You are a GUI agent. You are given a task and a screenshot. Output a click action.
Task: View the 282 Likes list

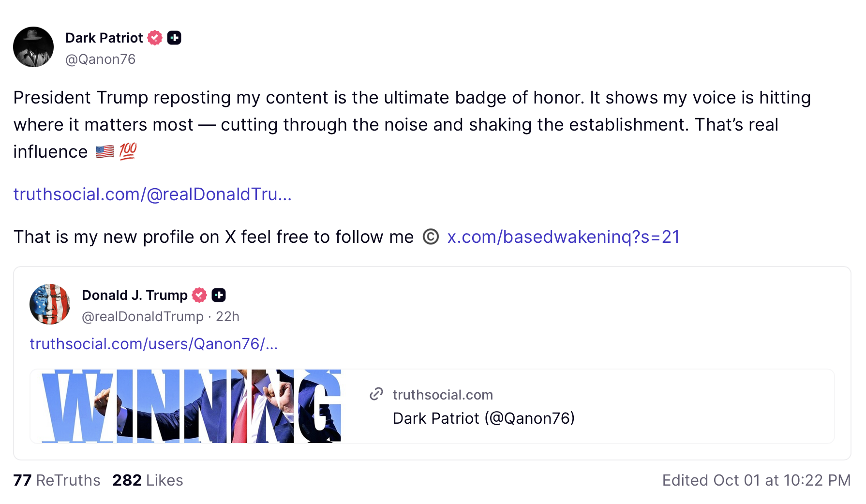pyautogui.click(x=148, y=480)
